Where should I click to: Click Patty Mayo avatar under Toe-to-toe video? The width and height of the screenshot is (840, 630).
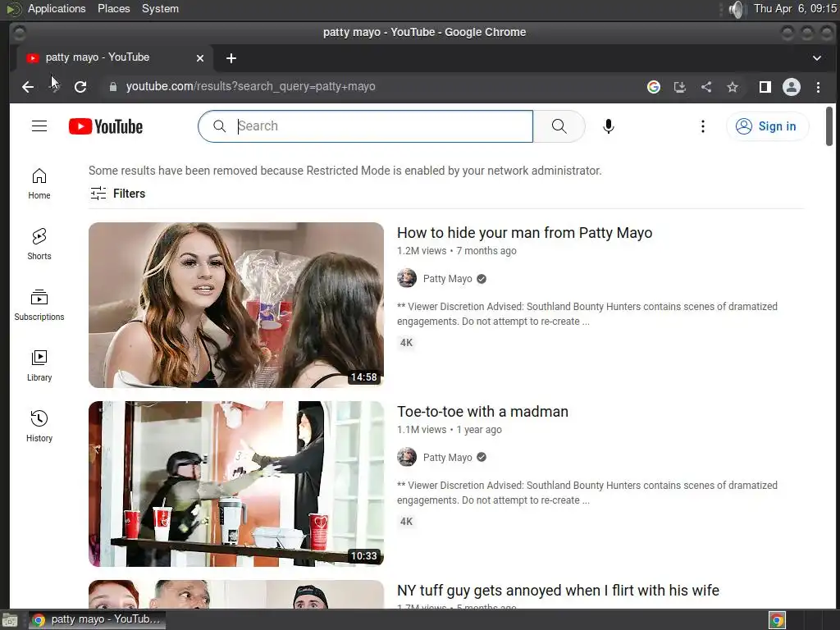(407, 457)
